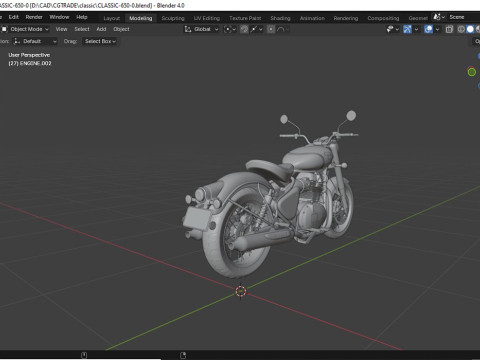Toggle the snap magnet icon
480x360 pixels.
point(244,29)
